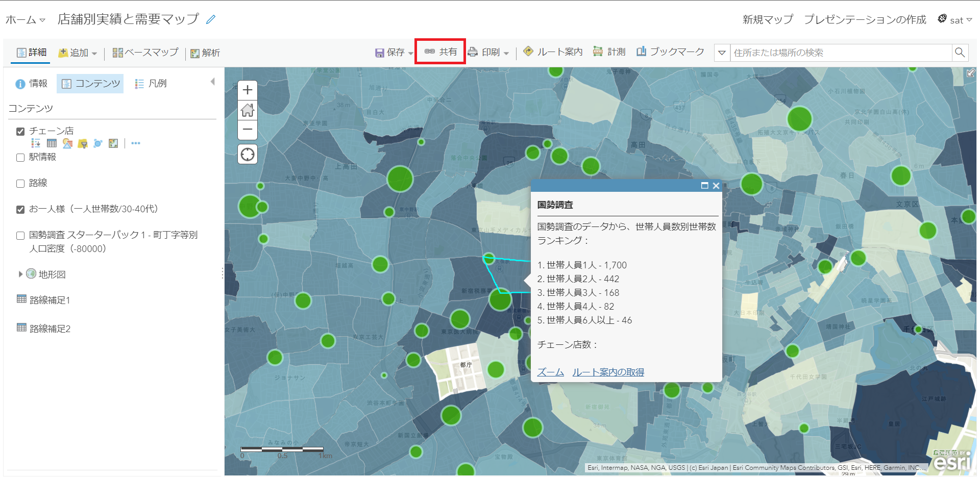This screenshot has width=980, height=478.
Task: Switch to the 情報 tab
Action: 31,84
